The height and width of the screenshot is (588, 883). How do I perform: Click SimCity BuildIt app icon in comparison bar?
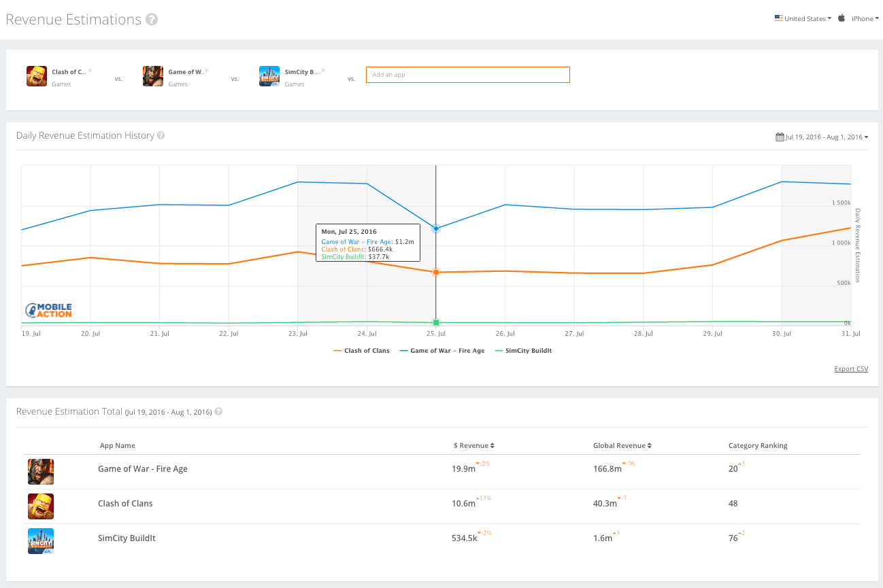tap(269, 76)
